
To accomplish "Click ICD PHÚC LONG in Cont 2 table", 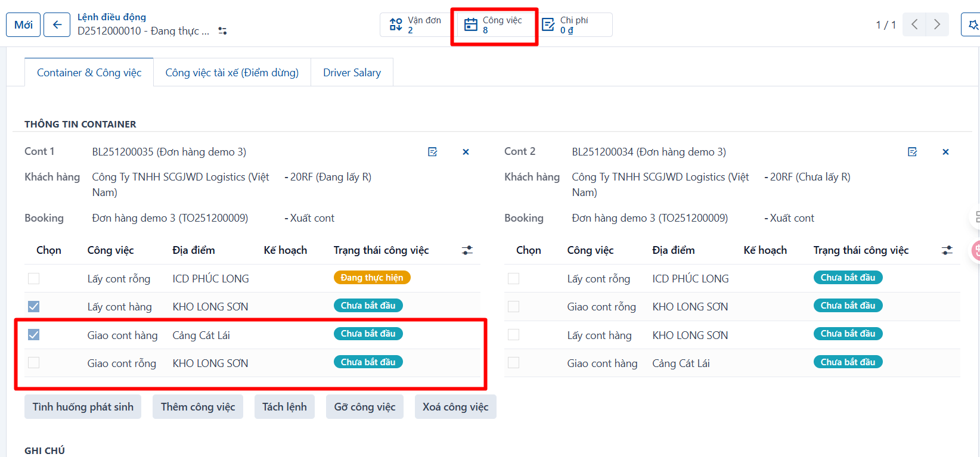I will [690, 279].
